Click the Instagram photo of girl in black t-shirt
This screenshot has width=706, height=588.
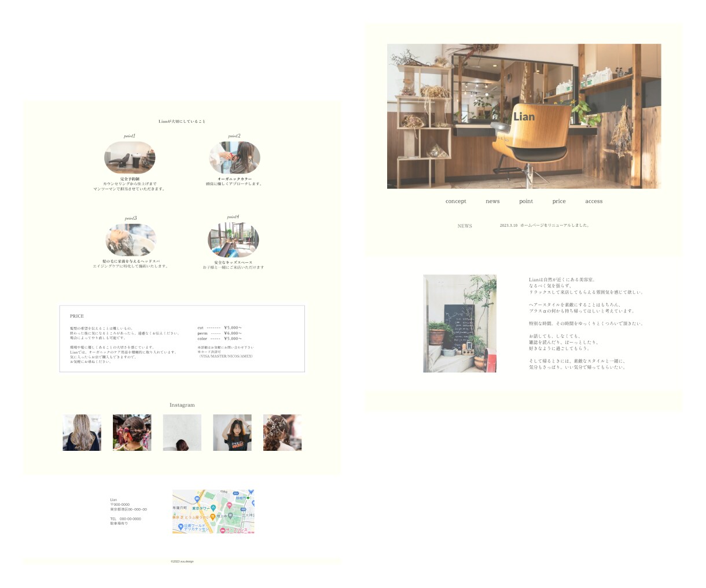232,432
